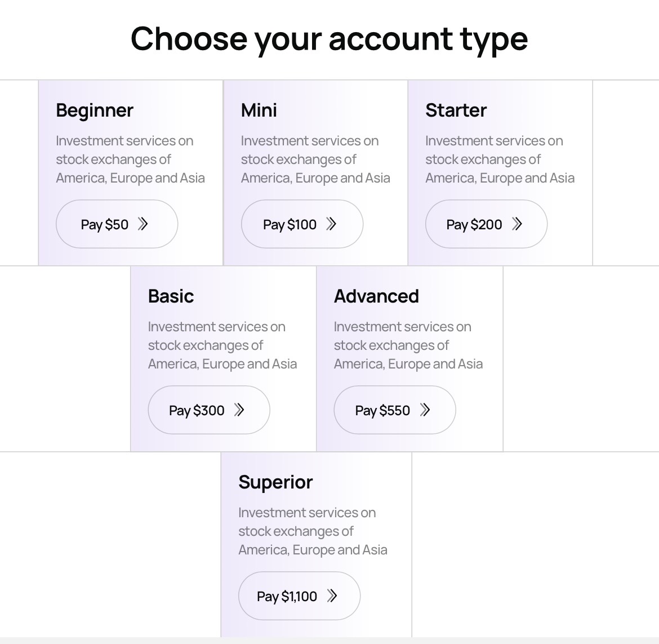This screenshot has height=644, width=659.
Task: Click the Pay $1,100 button
Action: pos(299,596)
